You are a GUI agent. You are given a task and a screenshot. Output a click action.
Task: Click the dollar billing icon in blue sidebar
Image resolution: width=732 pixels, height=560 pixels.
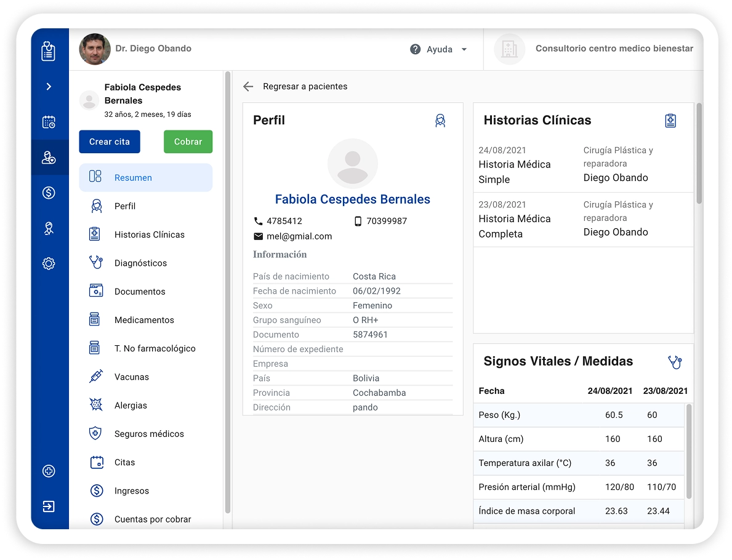coord(49,193)
